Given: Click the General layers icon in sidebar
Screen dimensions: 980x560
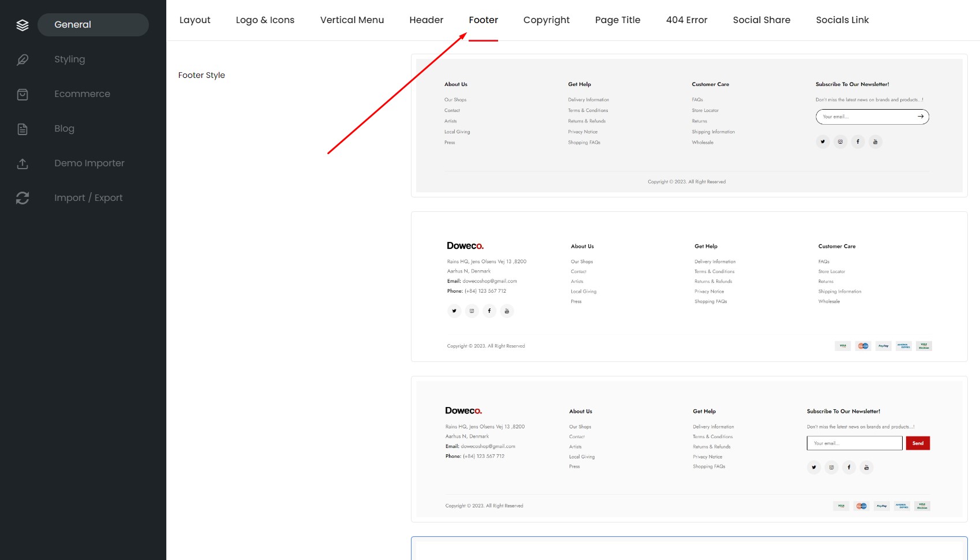Looking at the screenshot, I should (x=23, y=25).
